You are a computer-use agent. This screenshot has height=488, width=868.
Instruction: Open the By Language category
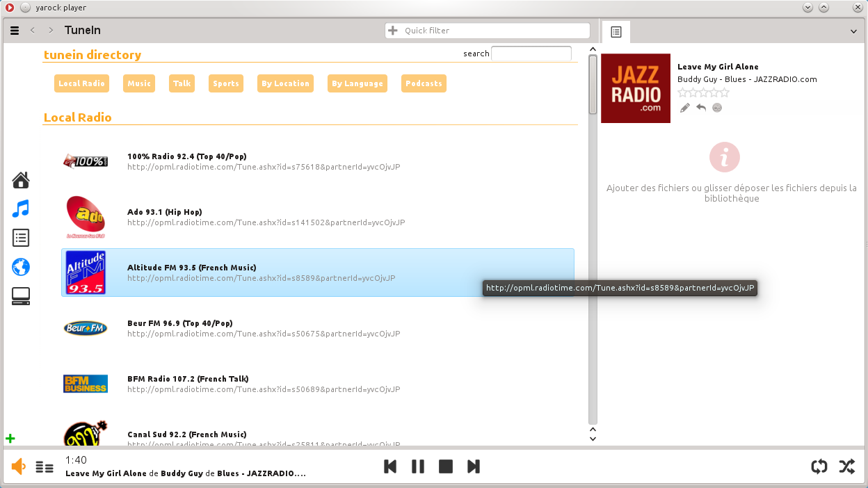tap(357, 83)
